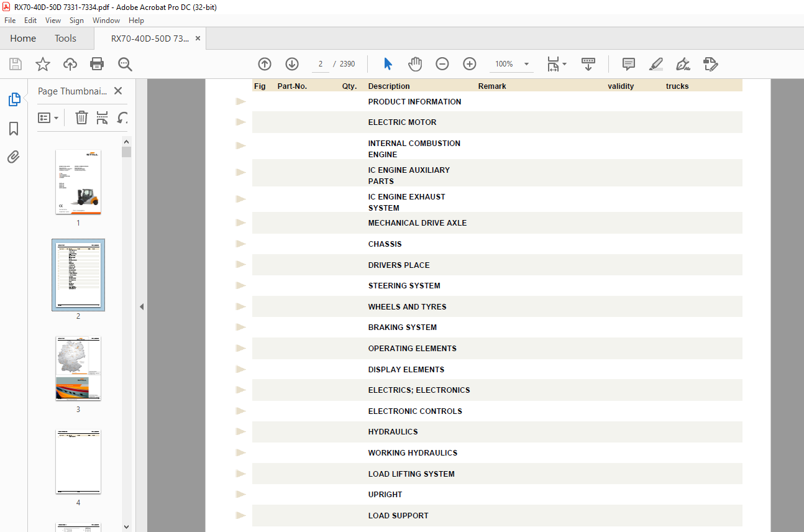Open Page Thumbnails panel icon in sidebar

pyautogui.click(x=14, y=99)
